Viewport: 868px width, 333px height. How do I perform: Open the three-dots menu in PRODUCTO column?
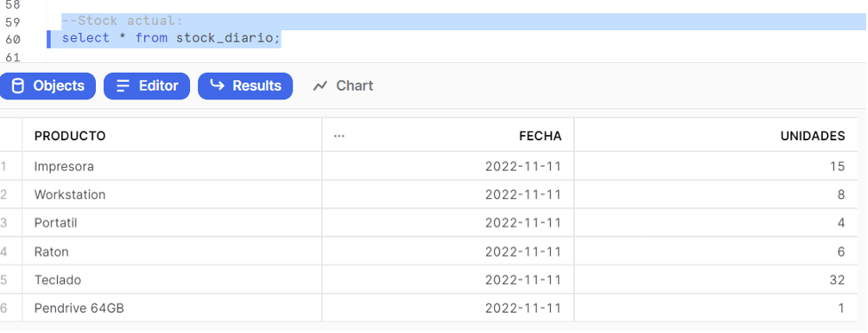339,136
